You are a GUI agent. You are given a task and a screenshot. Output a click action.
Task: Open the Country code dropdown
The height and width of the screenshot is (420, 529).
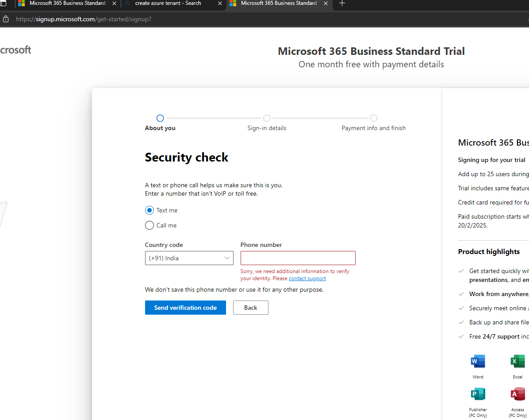tap(189, 258)
